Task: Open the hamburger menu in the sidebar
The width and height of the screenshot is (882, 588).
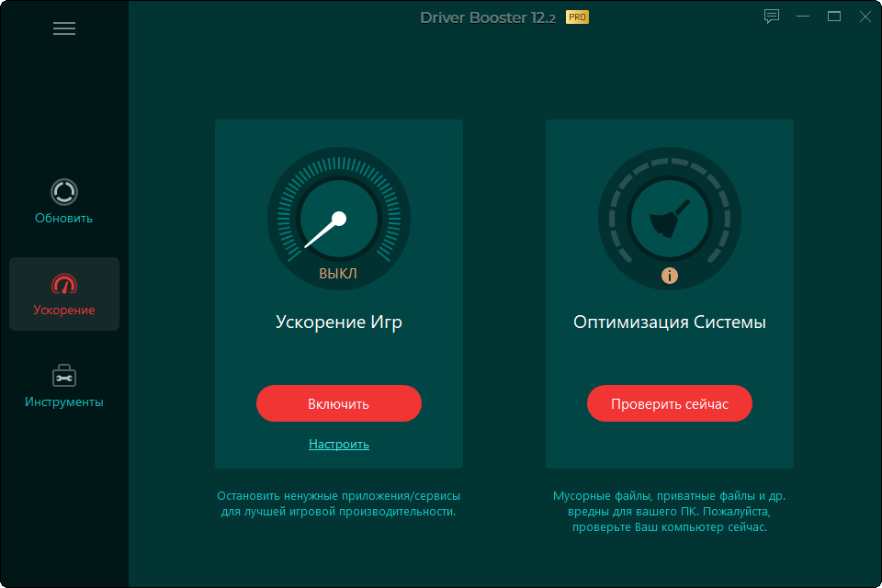Action: [64, 28]
